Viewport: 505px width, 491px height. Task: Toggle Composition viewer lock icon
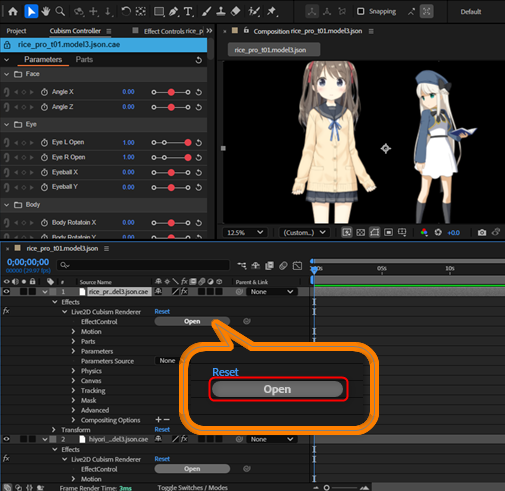[x=246, y=31]
